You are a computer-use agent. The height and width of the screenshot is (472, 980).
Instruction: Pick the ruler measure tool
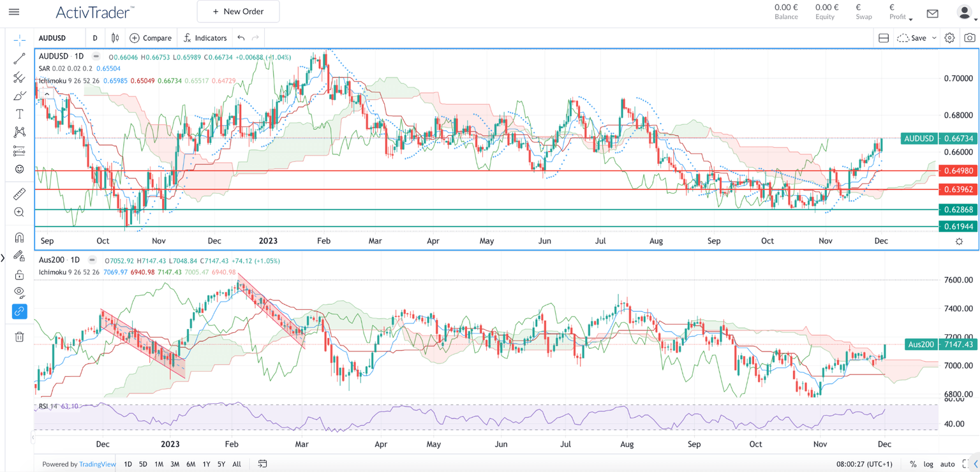(19, 194)
